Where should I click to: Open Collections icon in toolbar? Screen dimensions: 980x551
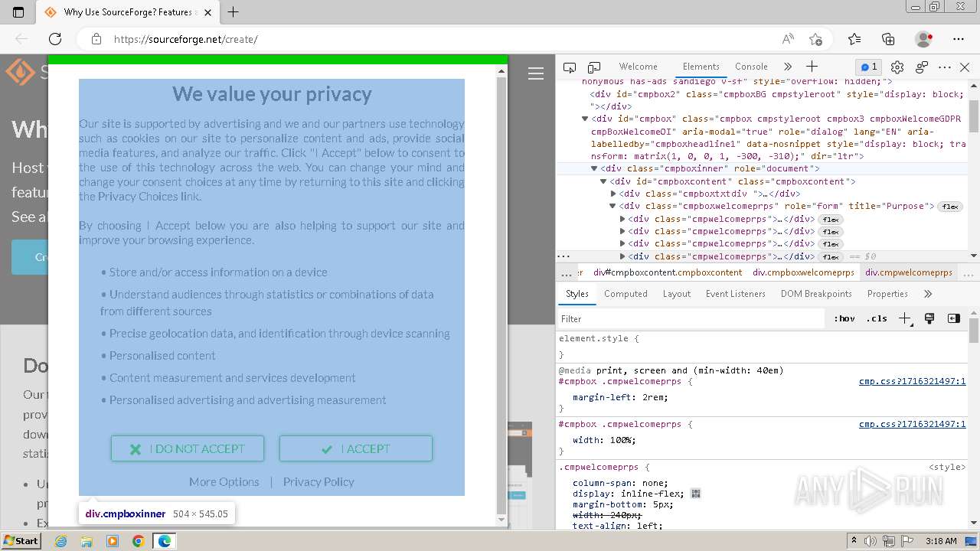[888, 39]
